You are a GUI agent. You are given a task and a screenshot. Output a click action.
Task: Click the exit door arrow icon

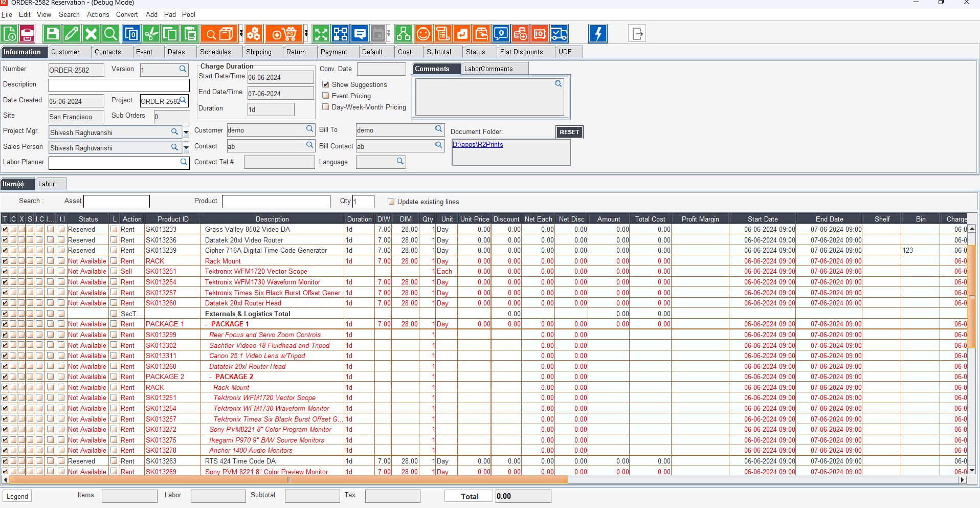click(637, 34)
